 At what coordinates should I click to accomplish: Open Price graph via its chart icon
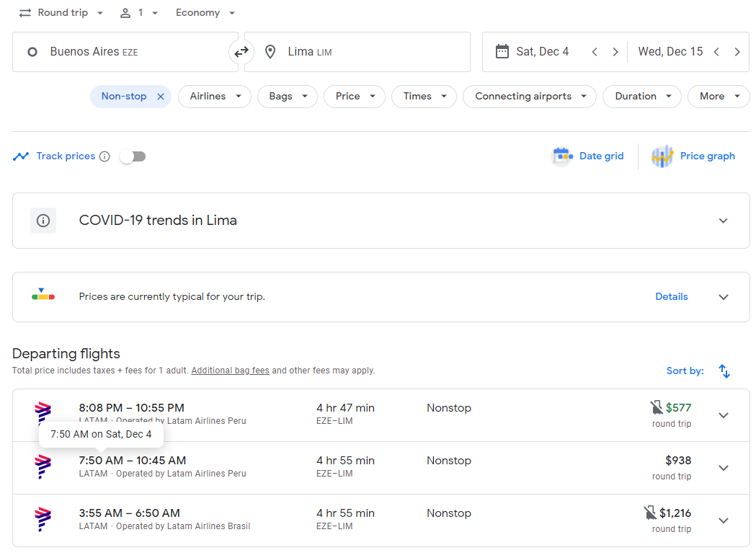662,156
